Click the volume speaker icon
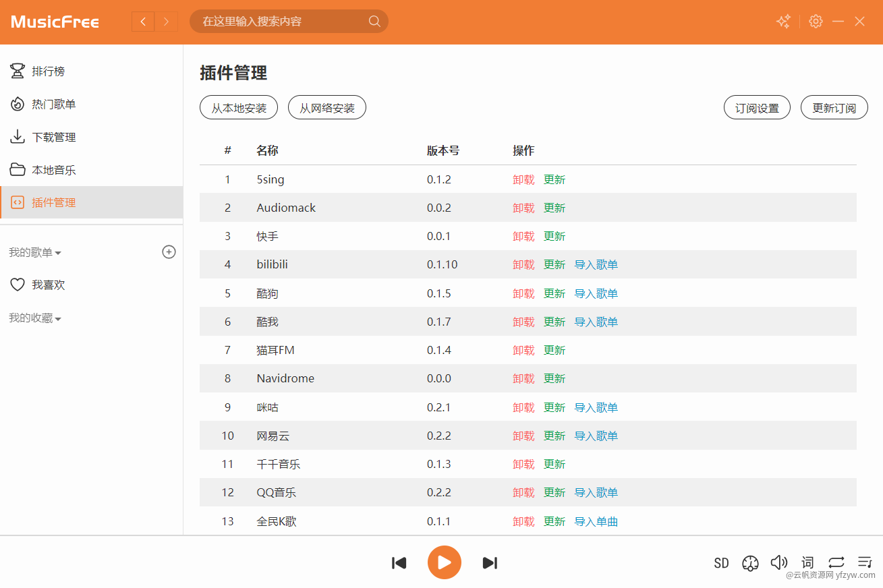 pyautogui.click(x=779, y=562)
